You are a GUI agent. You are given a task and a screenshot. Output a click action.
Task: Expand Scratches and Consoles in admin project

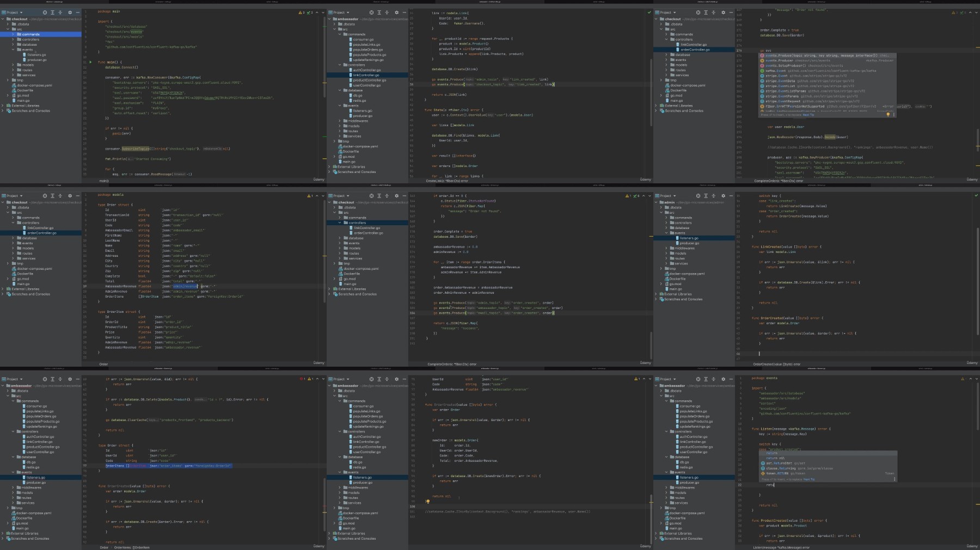(x=657, y=299)
